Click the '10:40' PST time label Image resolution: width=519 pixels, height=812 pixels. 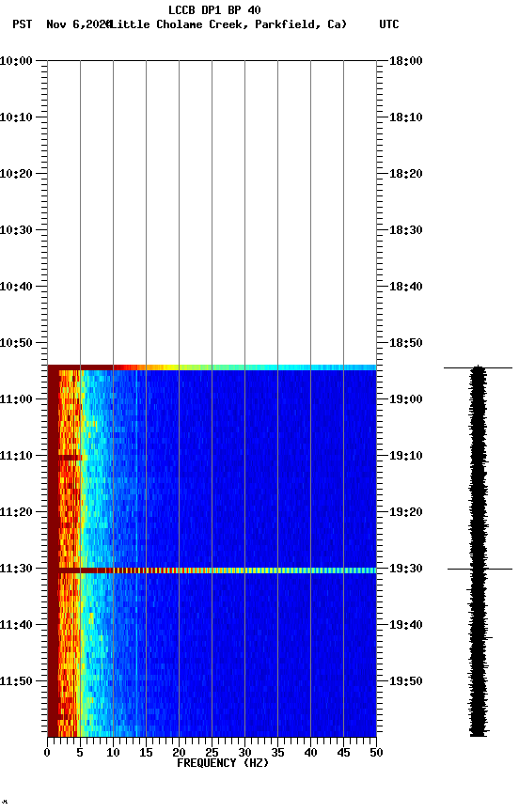(x=16, y=287)
